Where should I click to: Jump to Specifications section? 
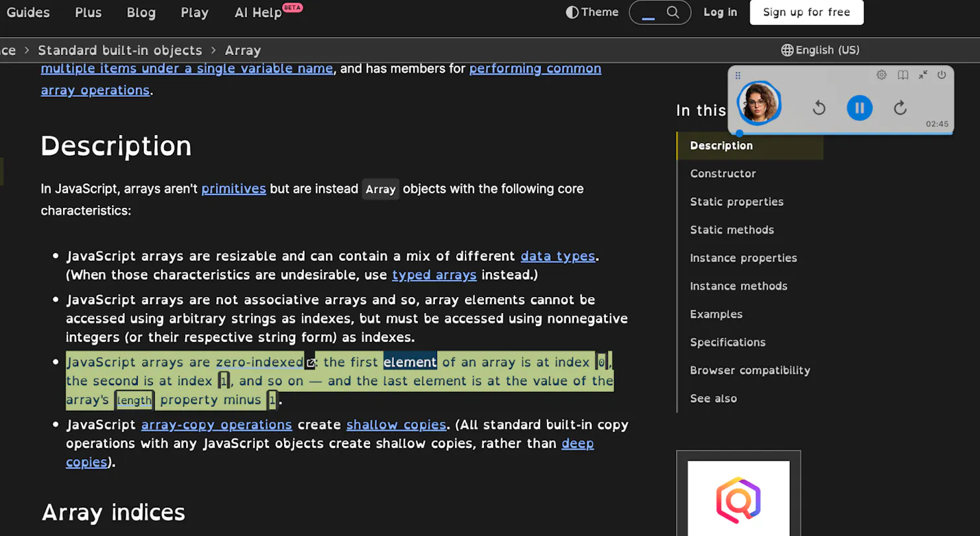click(x=727, y=342)
